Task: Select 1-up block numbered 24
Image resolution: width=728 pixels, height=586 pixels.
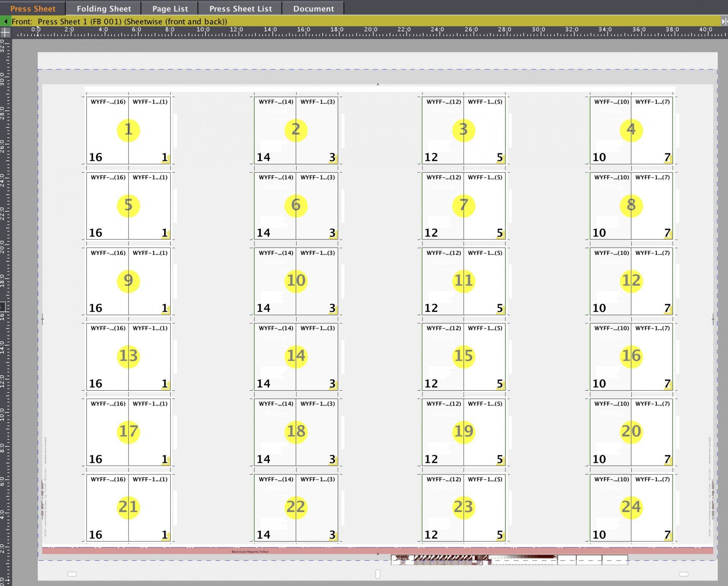Action: click(x=631, y=507)
